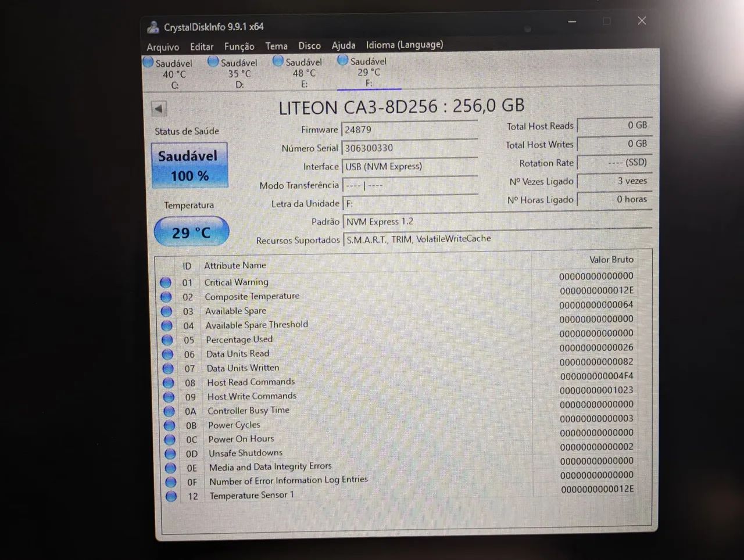Open the Disco menu
744x560 pixels.
pyautogui.click(x=309, y=45)
